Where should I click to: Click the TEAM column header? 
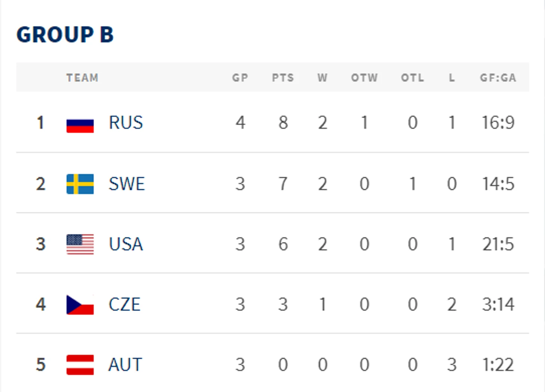82,78
